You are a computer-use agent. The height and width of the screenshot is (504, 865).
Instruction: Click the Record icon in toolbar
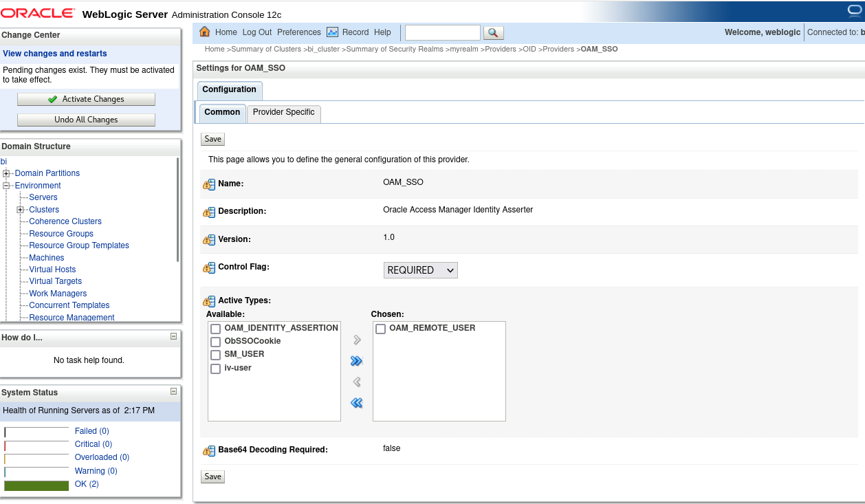pos(332,32)
